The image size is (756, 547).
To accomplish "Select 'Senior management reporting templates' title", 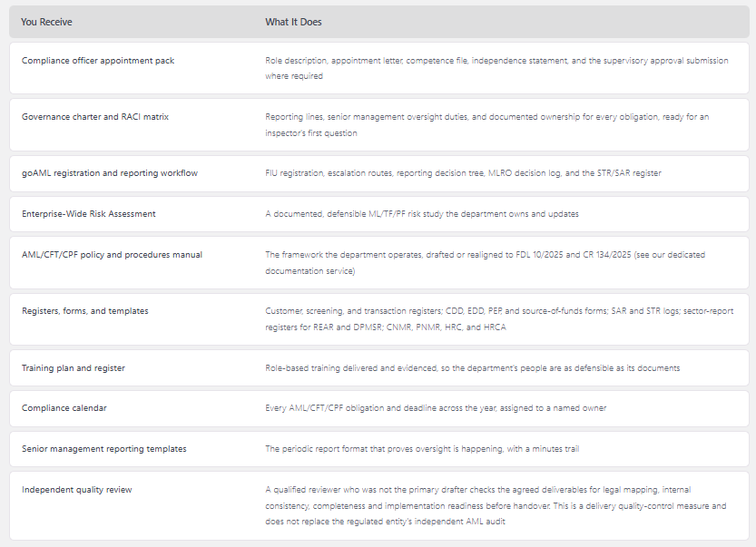I will (x=104, y=449).
